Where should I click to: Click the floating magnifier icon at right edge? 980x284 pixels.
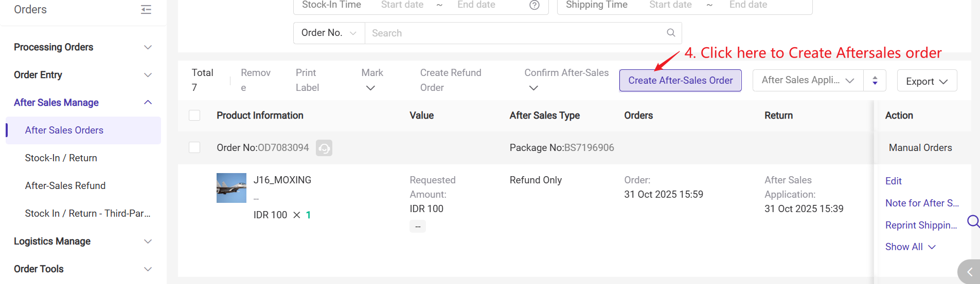click(973, 221)
